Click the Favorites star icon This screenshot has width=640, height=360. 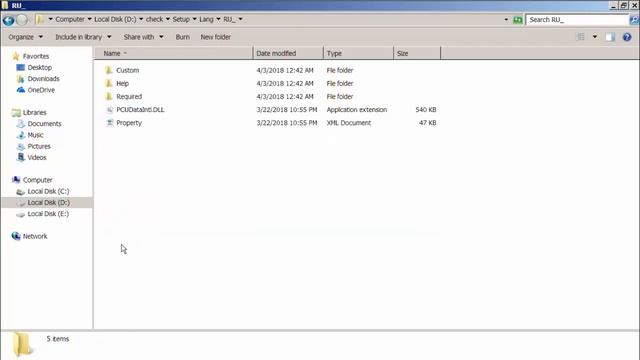[16, 56]
